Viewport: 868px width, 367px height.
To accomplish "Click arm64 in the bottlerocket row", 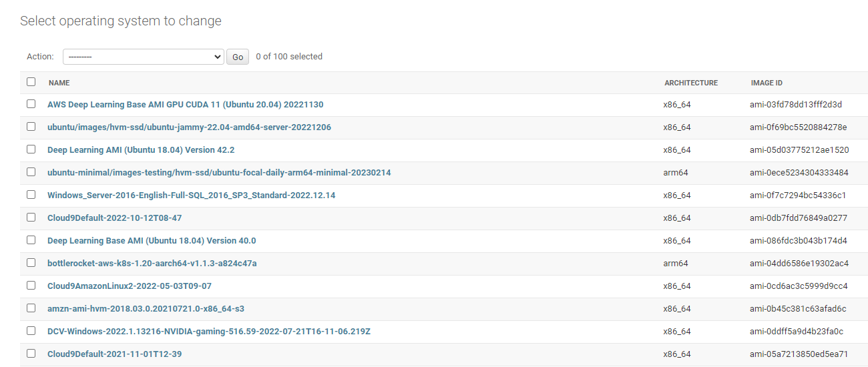I will (x=676, y=264).
